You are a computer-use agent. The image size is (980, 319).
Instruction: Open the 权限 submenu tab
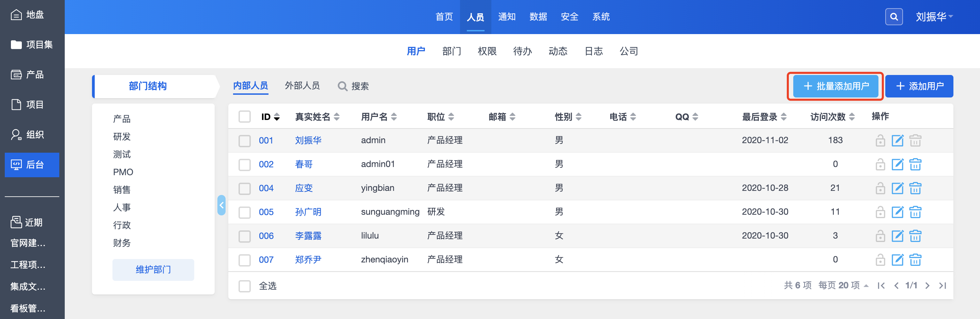point(487,51)
